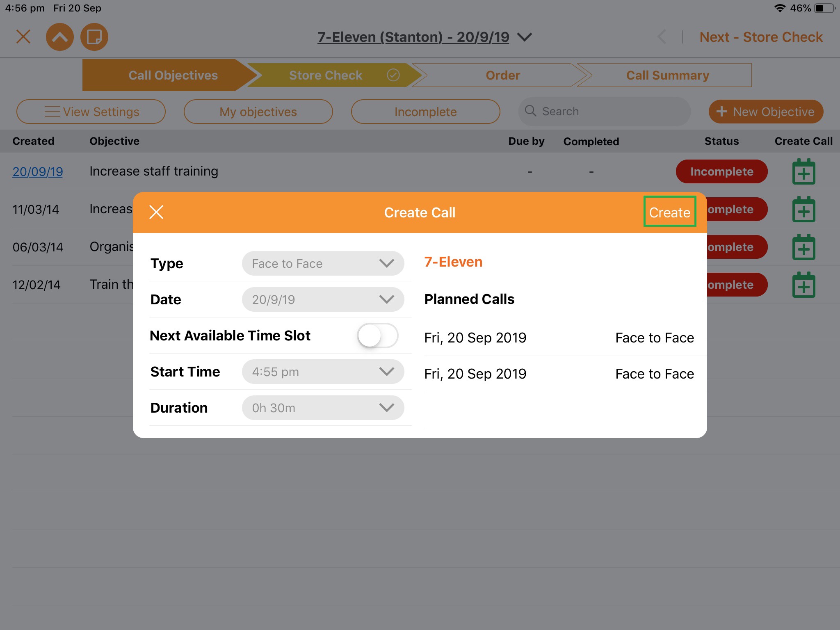Screen dimensions: 840x630
Task: Tap create-call calendar icon for Increase staff training
Action: (x=803, y=172)
